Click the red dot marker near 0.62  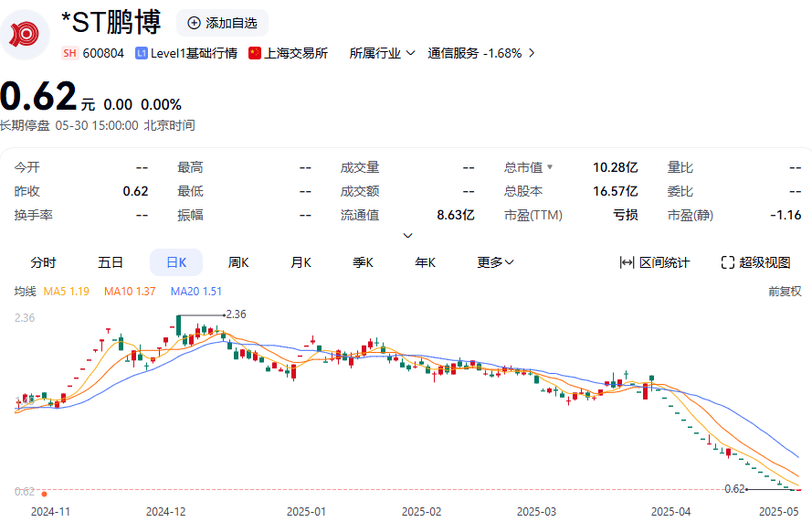pyautogui.click(x=44, y=493)
